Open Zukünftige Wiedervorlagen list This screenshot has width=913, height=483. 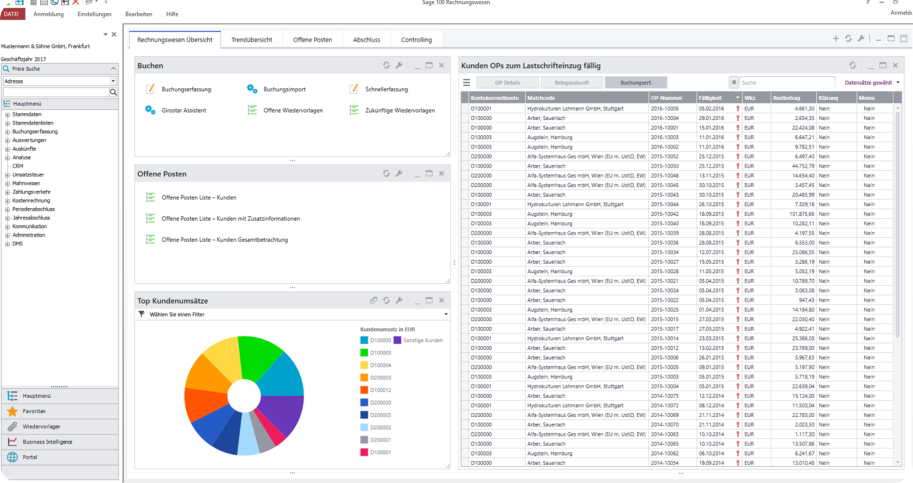pos(400,110)
